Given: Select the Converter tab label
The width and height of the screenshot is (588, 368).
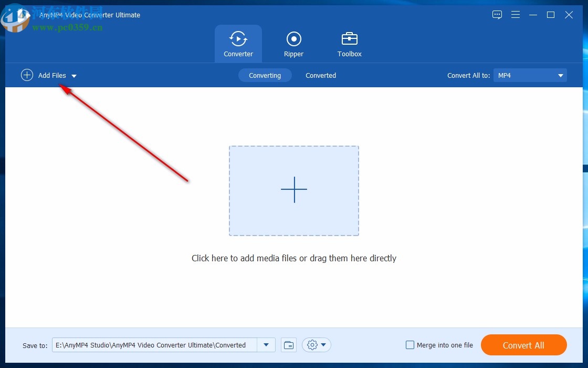Looking at the screenshot, I should 238,54.
